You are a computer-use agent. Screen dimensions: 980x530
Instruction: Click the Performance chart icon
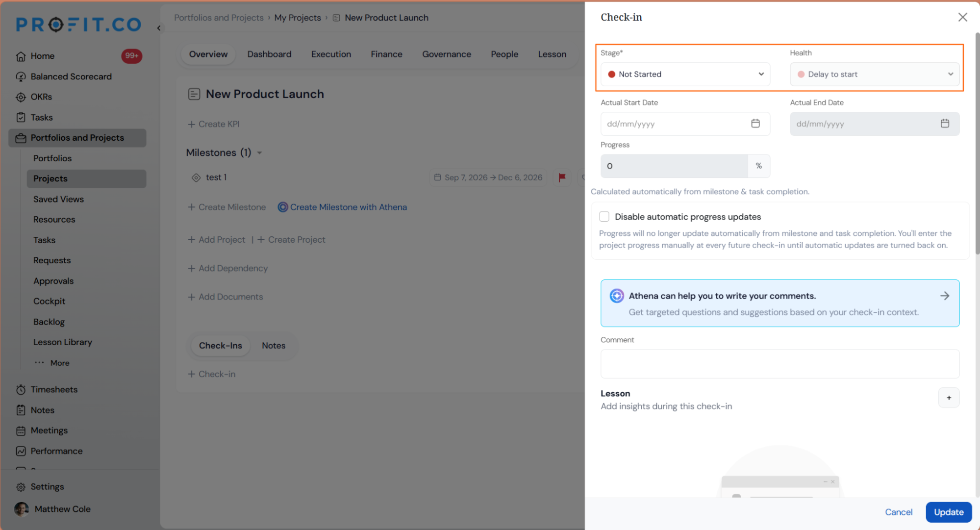pyautogui.click(x=21, y=451)
